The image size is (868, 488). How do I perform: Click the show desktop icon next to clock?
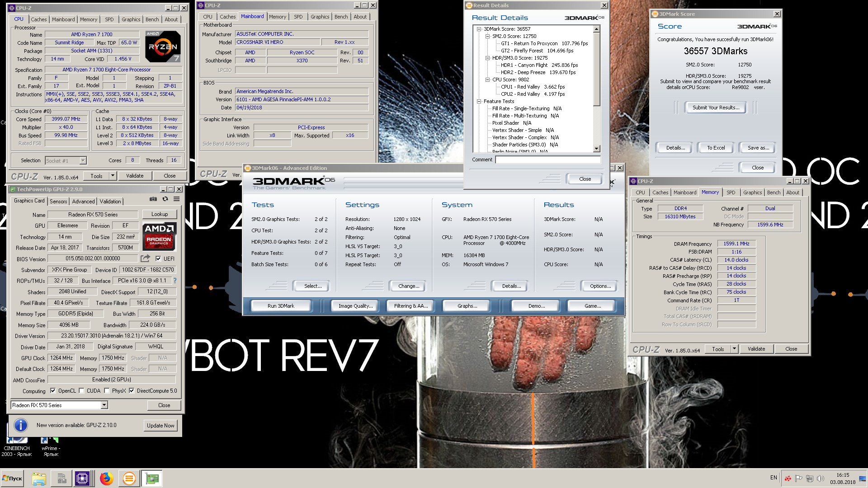pos(863,478)
